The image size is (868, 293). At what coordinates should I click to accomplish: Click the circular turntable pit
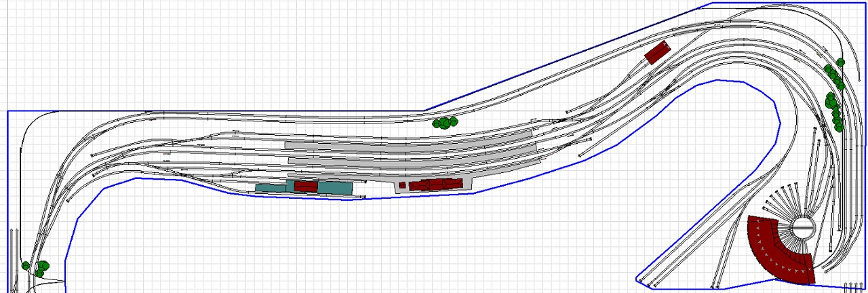(803, 227)
